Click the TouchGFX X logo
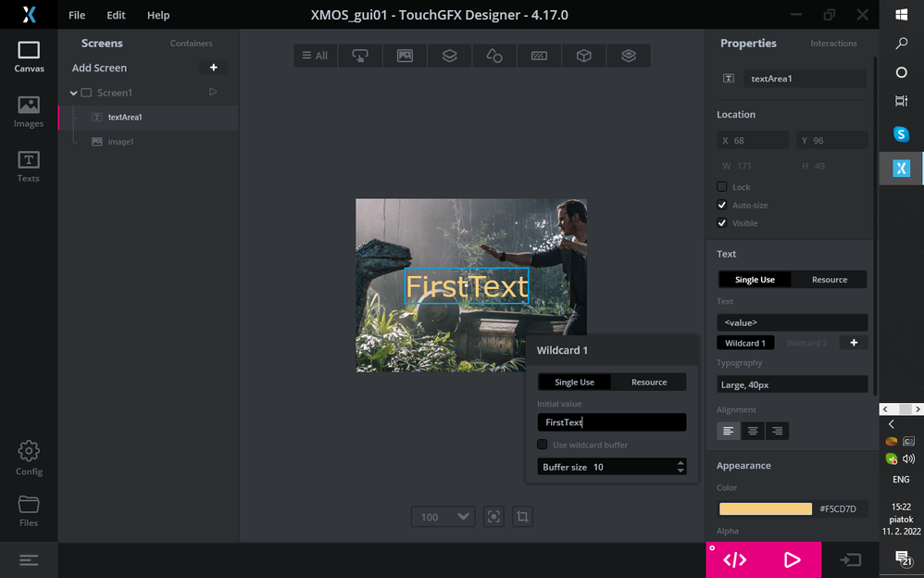The image size is (924, 578). coord(29,14)
